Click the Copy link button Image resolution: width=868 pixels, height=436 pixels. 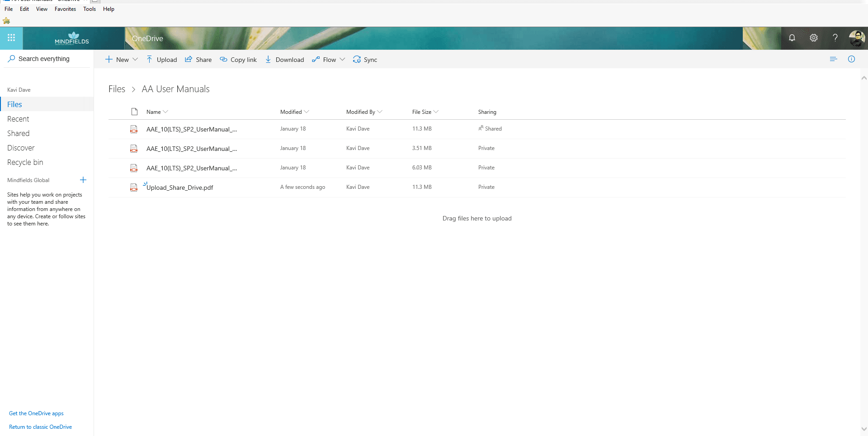point(238,60)
